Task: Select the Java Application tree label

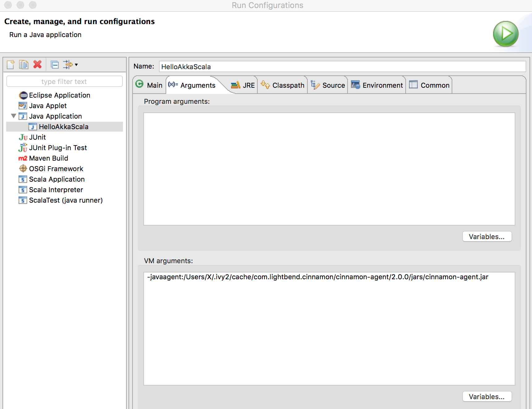Action: [56, 116]
